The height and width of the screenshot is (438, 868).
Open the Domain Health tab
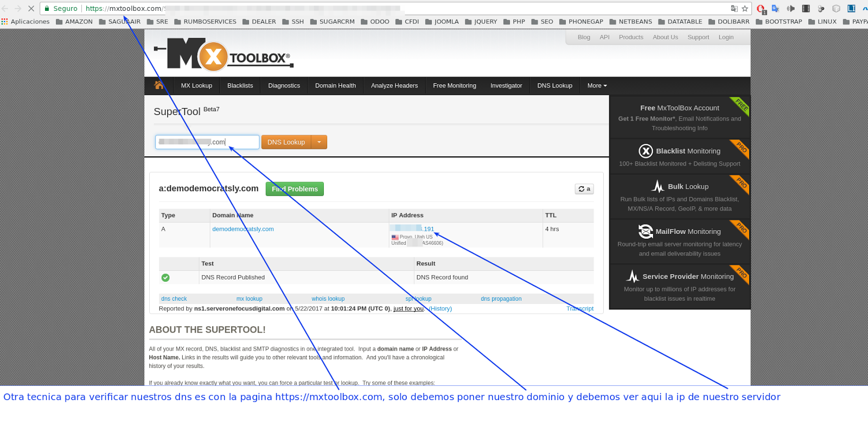[336, 86]
